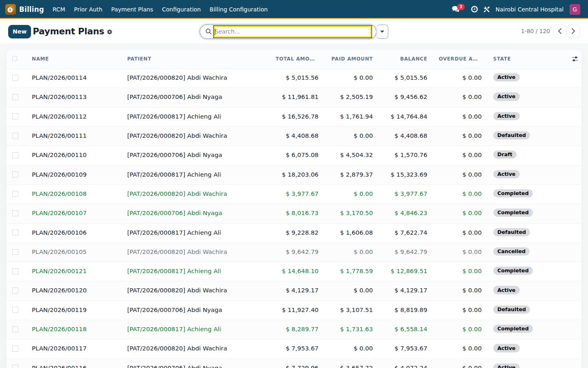Open the Billing app home icon
The height and width of the screenshot is (368, 588).
pyautogui.click(x=11, y=9)
